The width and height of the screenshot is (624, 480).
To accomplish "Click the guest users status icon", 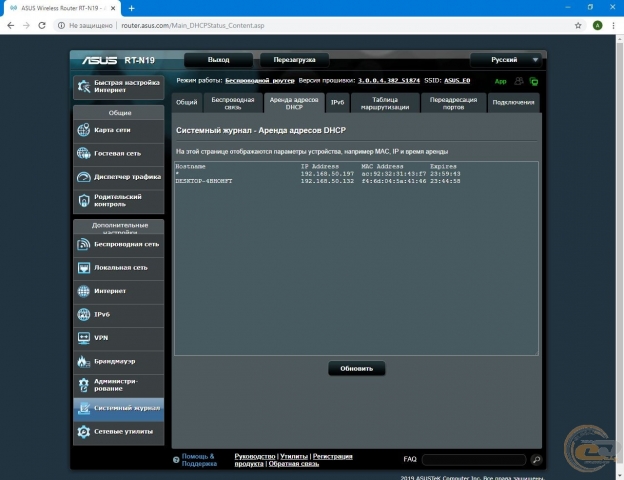I will click(519, 81).
